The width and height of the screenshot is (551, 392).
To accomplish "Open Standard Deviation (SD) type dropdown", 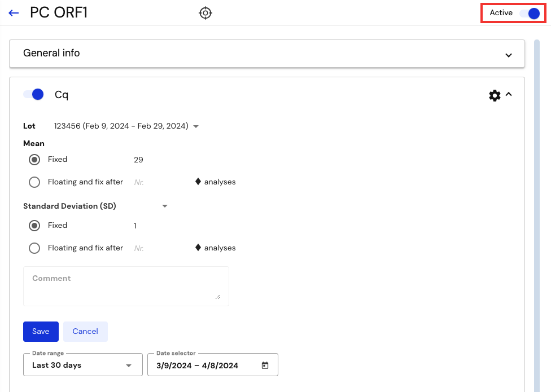I will [x=165, y=206].
